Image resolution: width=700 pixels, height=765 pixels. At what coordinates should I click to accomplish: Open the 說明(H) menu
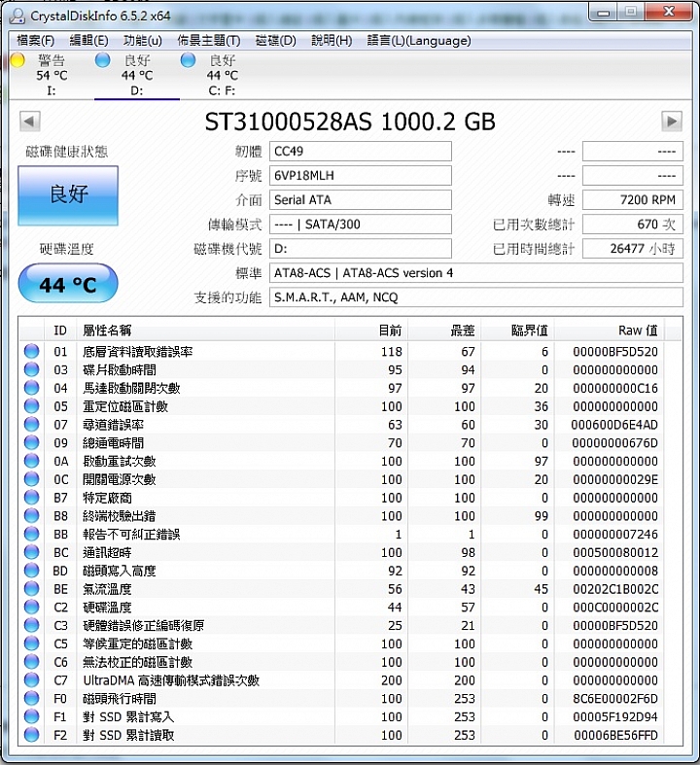coord(332,41)
